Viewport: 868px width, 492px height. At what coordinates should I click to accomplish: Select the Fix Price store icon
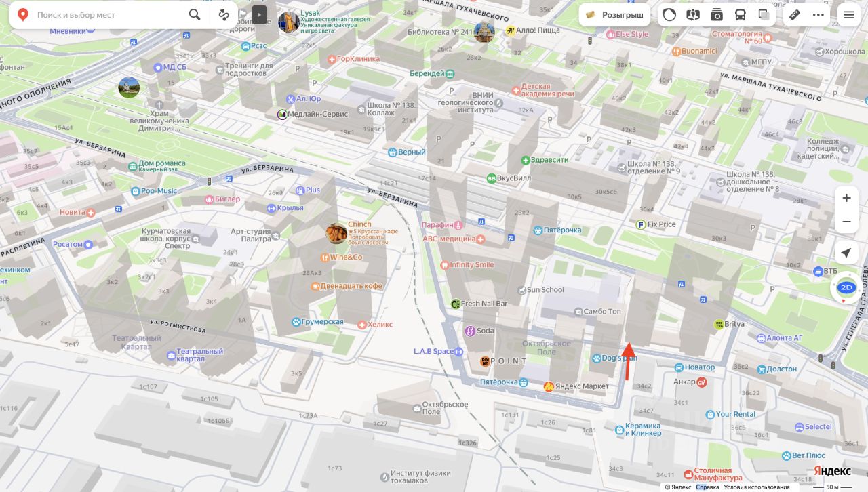(640, 224)
